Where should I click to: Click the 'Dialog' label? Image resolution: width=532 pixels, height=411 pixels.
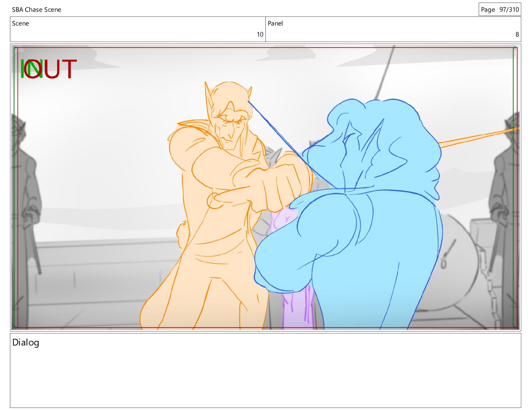(x=26, y=342)
